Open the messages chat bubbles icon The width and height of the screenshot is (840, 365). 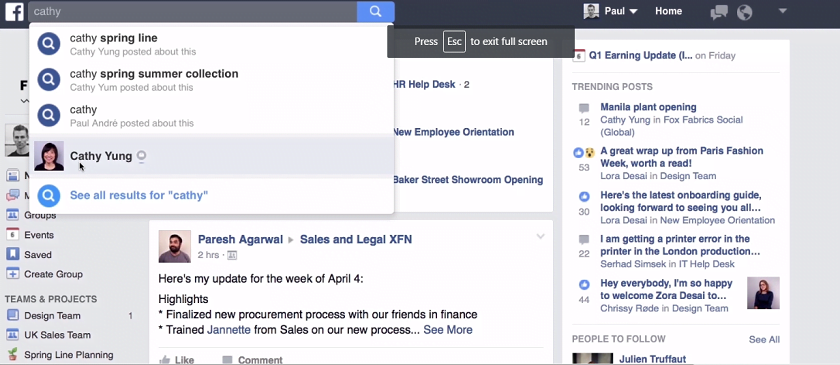[718, 12]
